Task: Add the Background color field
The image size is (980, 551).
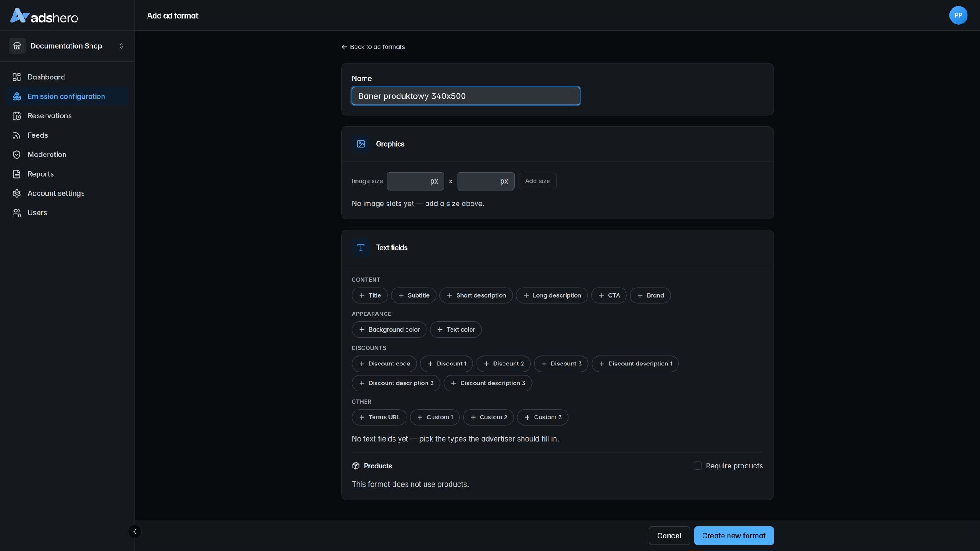Action: [389, 330]
